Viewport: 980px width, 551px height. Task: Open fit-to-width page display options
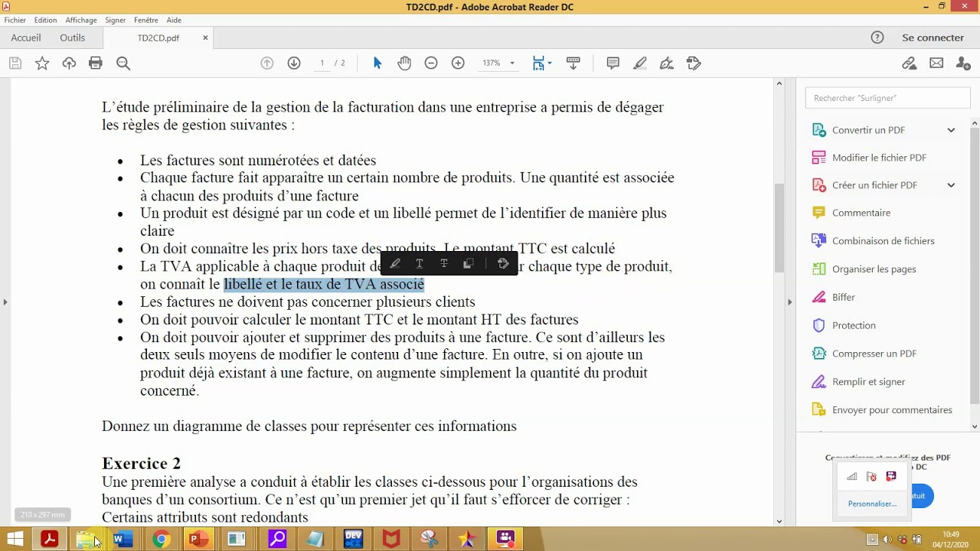(x=542, y=63)
